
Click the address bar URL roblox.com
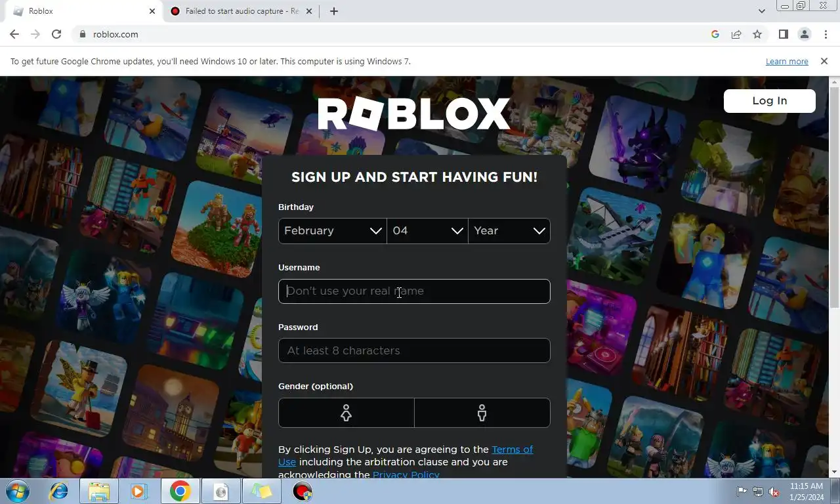pos(115,34)
